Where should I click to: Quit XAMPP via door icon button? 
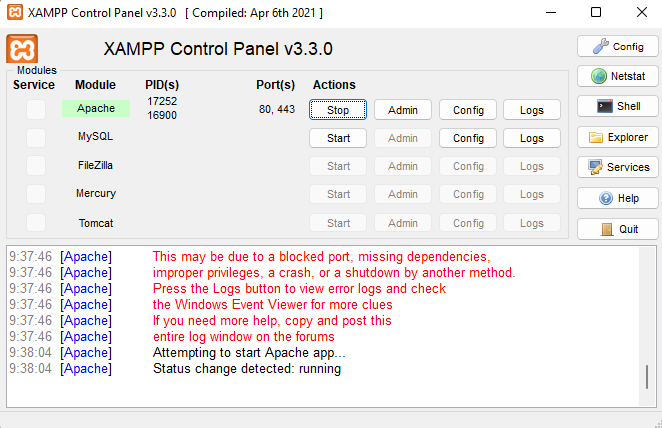[x=617, y=228]
